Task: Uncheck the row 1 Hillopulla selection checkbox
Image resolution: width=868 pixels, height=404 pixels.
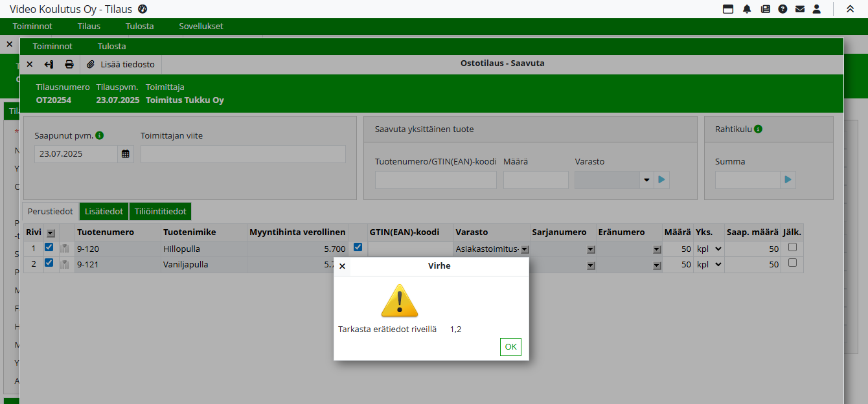Action: [x=49, y=247]
